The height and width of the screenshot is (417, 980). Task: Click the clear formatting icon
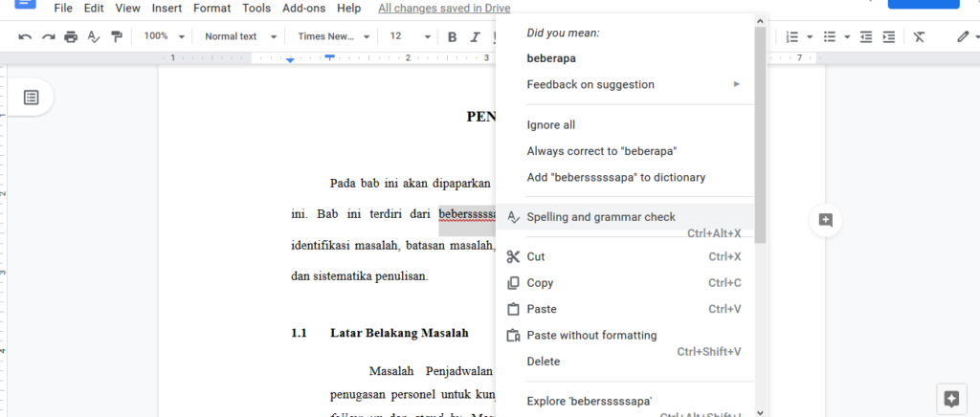tap(918, 37)
